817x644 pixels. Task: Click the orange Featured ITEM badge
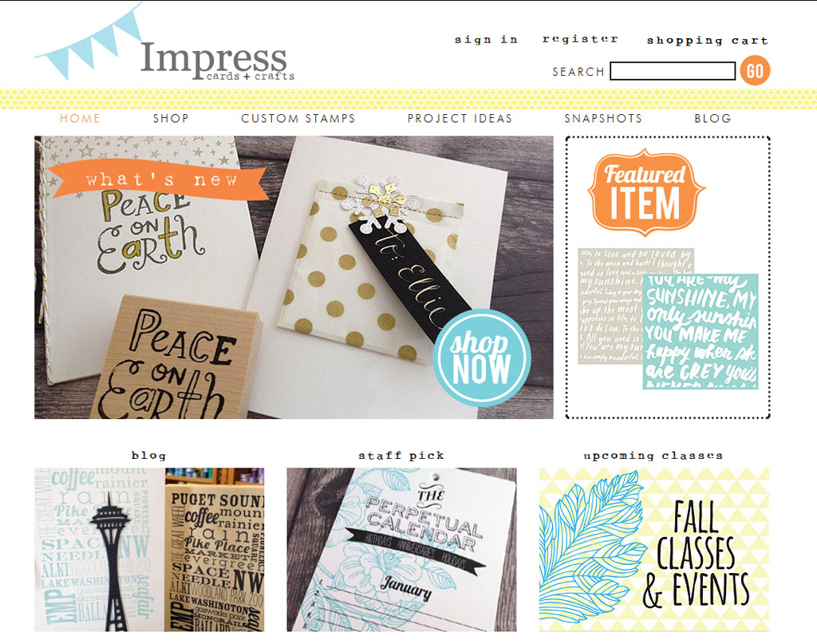click(x=646, y=192)
